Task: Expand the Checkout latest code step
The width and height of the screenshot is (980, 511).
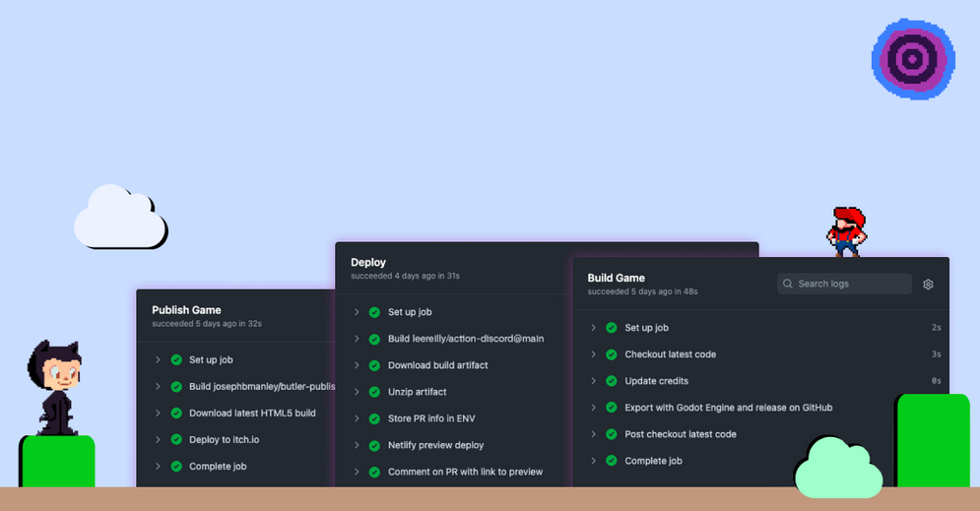Action: (593, 354)
